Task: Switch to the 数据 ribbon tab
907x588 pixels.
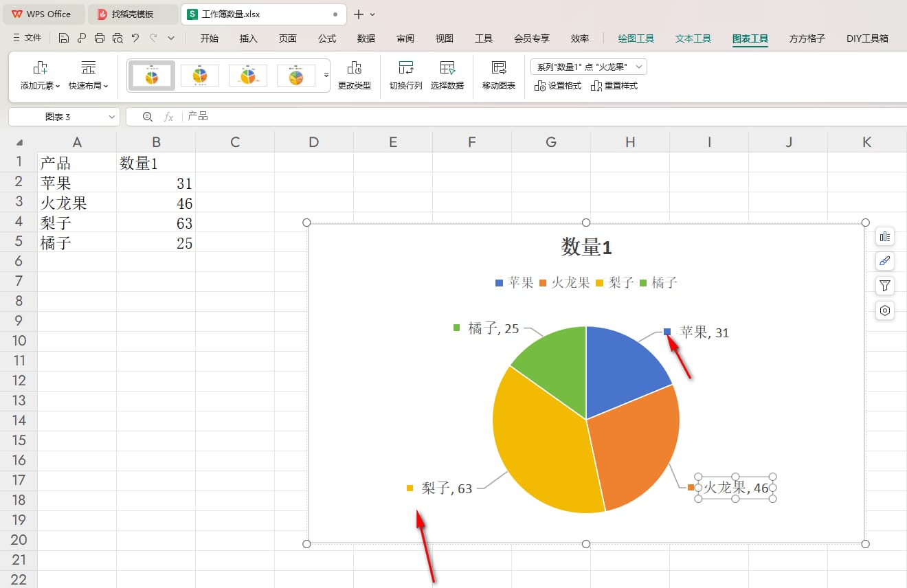Action: [366, 38]
